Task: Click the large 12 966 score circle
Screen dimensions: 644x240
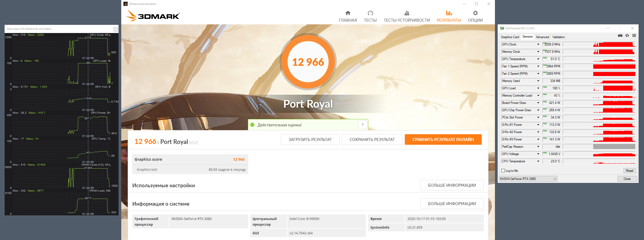Action: pos(308,62)
